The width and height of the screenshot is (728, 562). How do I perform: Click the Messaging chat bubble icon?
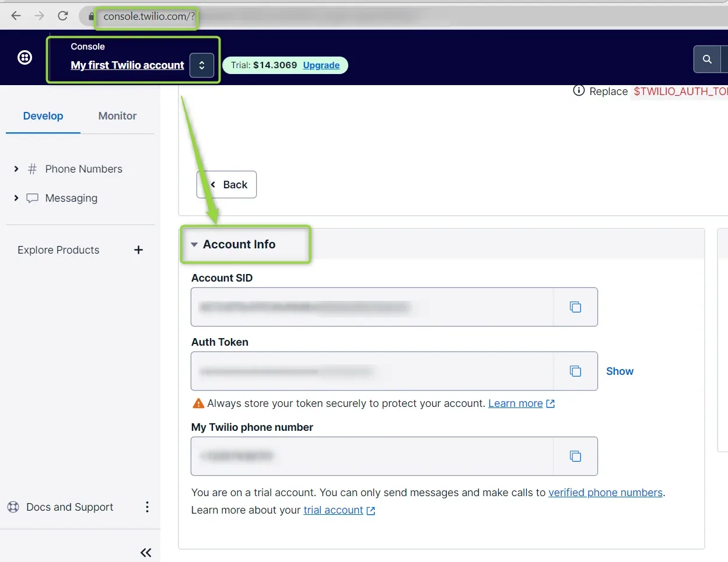(x=33, y=198)
